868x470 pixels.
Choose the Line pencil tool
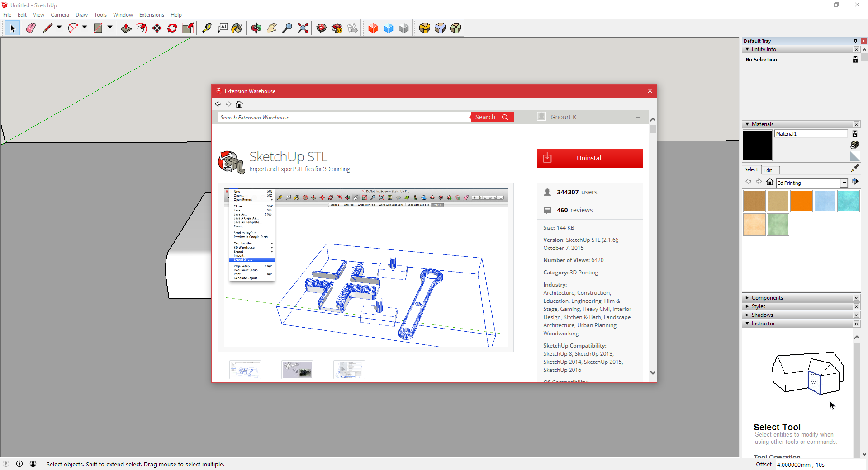pyautogui.click(x=47, y=28)
